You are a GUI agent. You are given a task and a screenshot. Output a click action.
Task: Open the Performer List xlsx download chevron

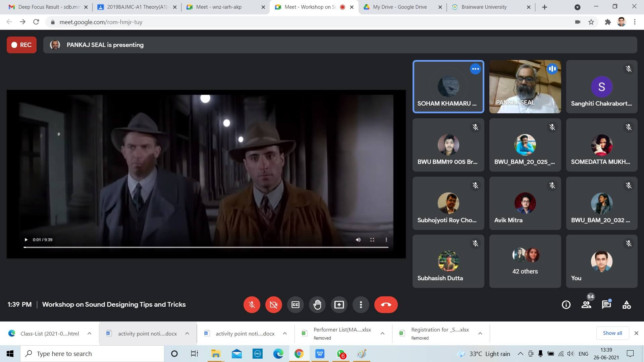pos(382,334)
